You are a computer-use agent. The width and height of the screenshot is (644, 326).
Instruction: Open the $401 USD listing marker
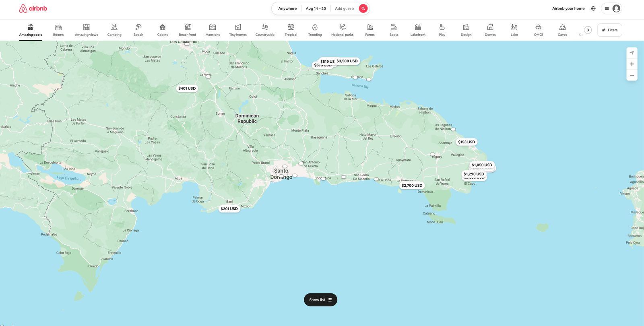187,89
